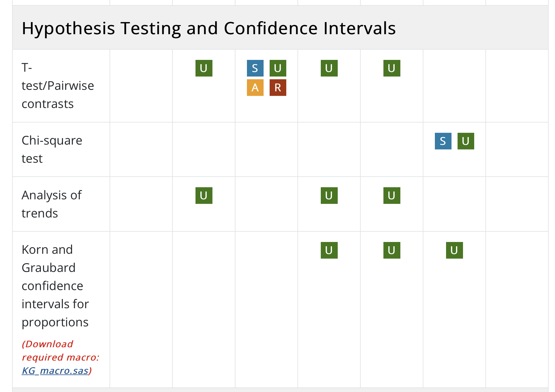Screen dimensions: 555x392
Task: Click the last U badge in Analysis of trends row
Action: click(x=392, y=196)
